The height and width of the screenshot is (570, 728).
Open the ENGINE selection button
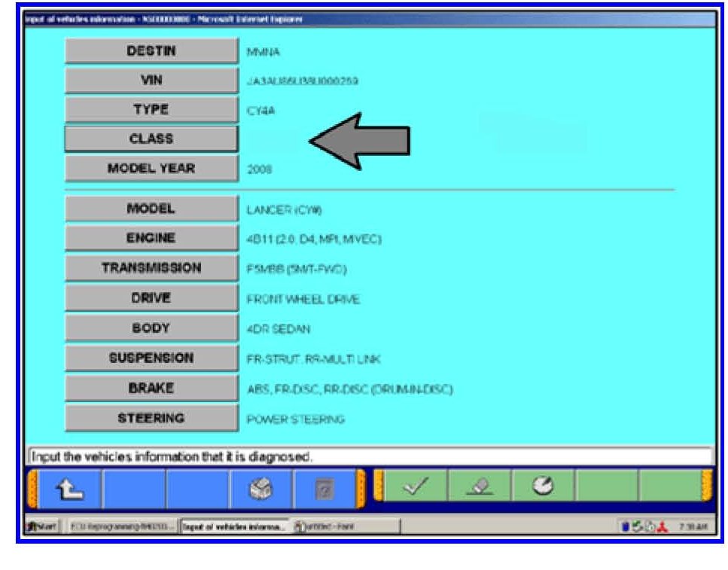pos(151,238)
